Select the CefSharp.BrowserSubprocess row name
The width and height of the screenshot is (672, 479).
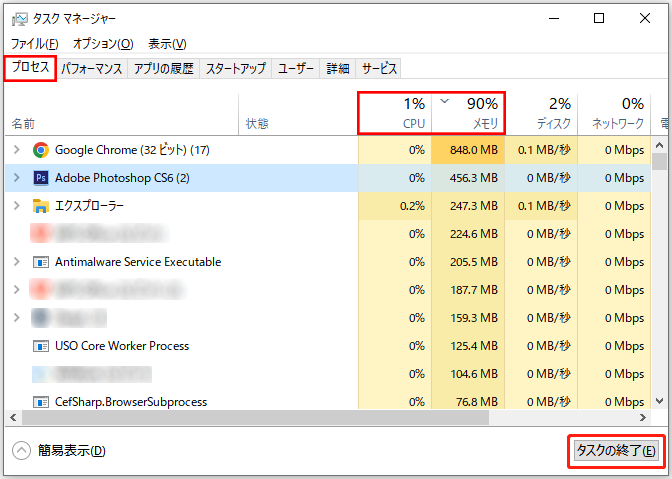(x=131, y=402)
